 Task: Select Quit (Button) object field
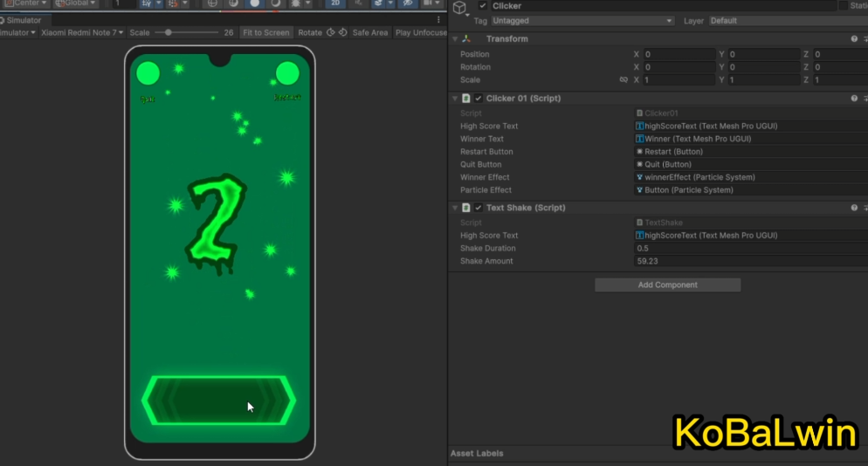751,164
